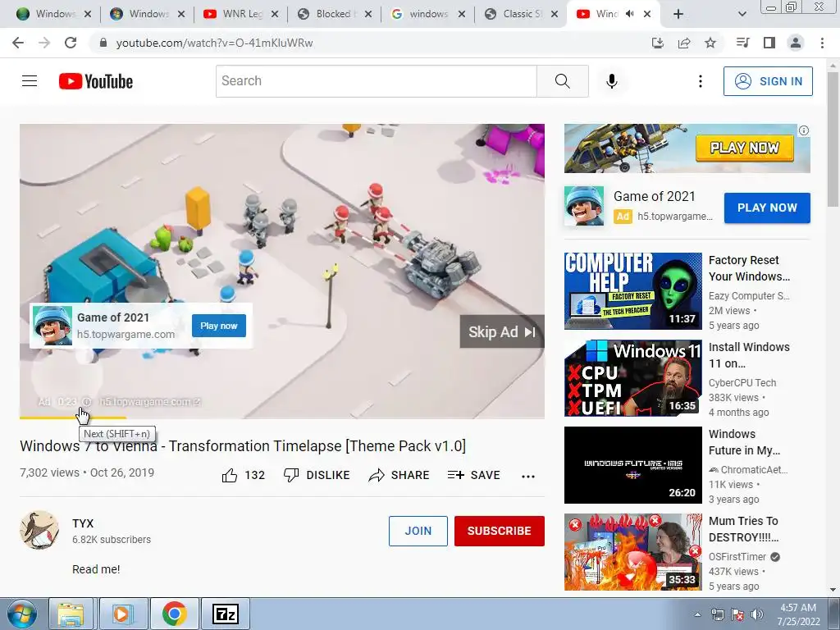Open Factory Reset Your Windows video thumbnail
The width and height of the screenshot is (840, 630).
[x=632, y=291]
